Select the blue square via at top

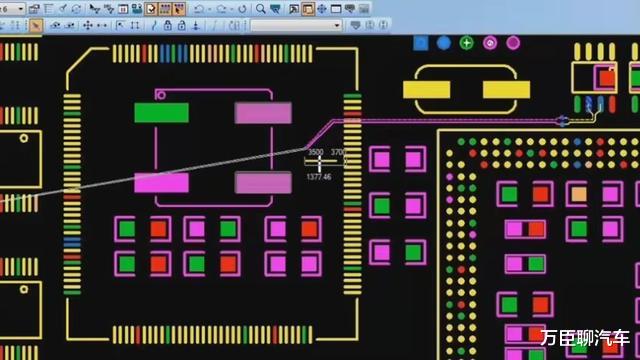421,43
